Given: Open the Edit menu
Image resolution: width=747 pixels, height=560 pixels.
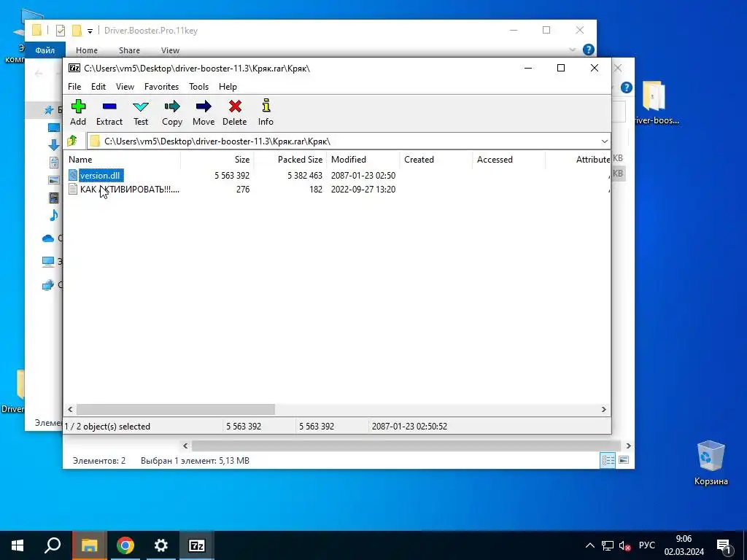Looking at the screenshot, I should click(98, 87).
